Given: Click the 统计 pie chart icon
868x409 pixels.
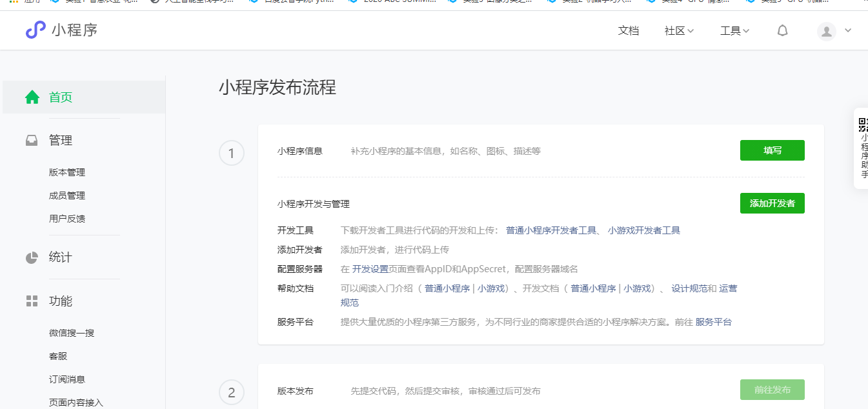Looking at the screenshot, I should click(32, 257).
